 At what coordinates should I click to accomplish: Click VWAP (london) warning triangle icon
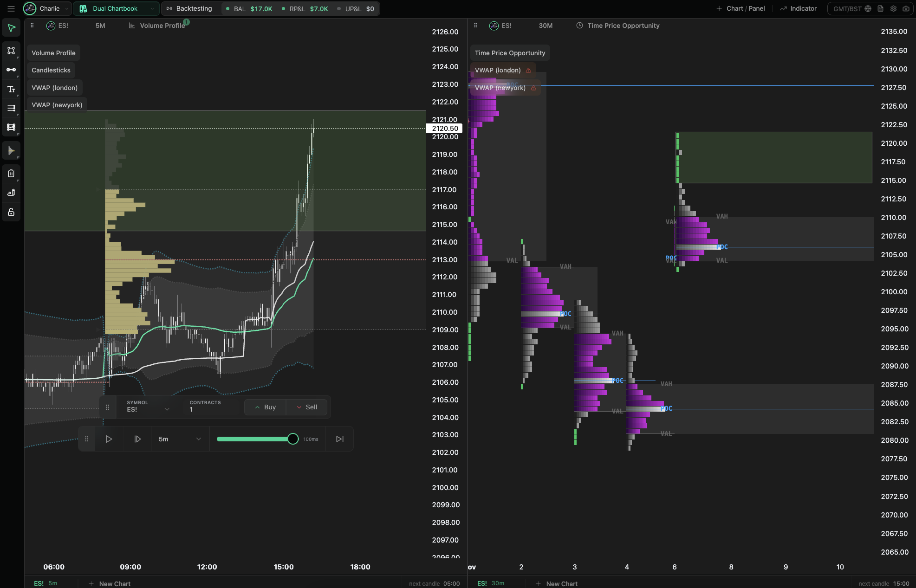[x=528, y=70]
